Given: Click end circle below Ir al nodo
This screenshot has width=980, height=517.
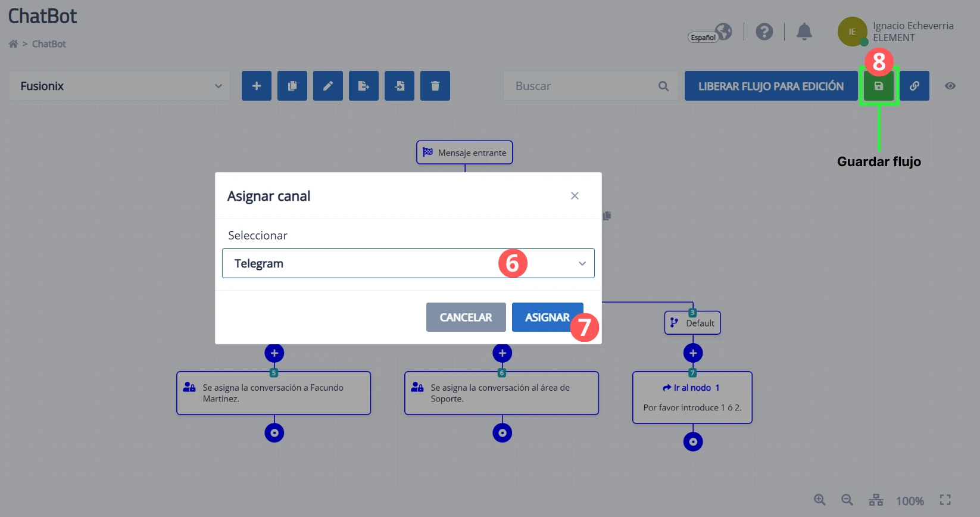Looking at the screenshot, I should pyautogui.click(x=693, y=442).
